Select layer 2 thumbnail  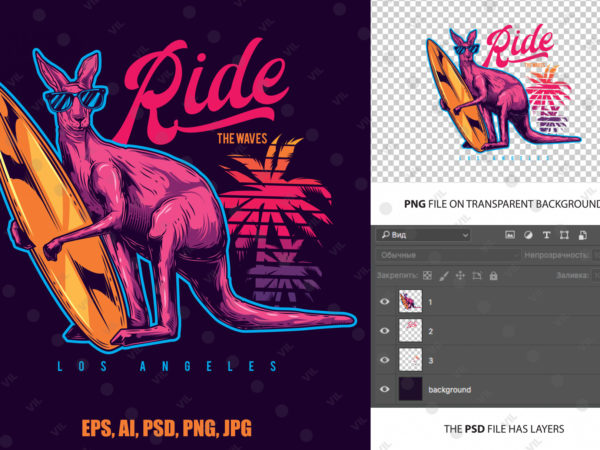pos(411,330)
